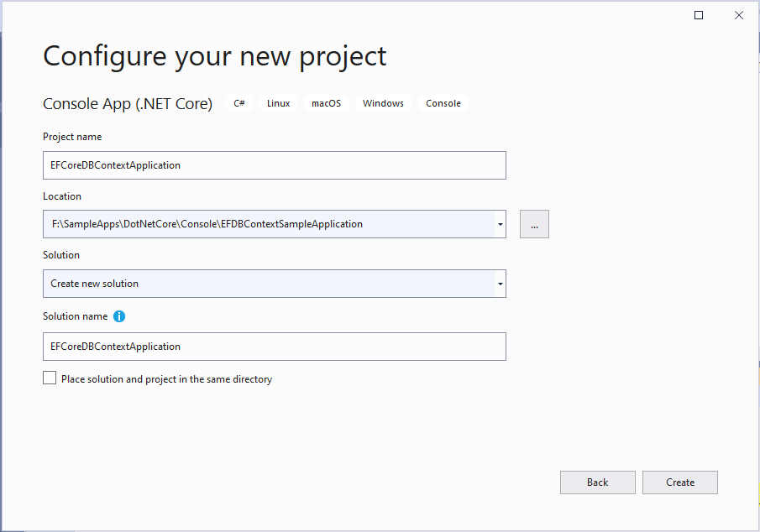The image size is (760, 532).
Task: Click the Console App (.NET Core) heading
Action: point(128,104)
